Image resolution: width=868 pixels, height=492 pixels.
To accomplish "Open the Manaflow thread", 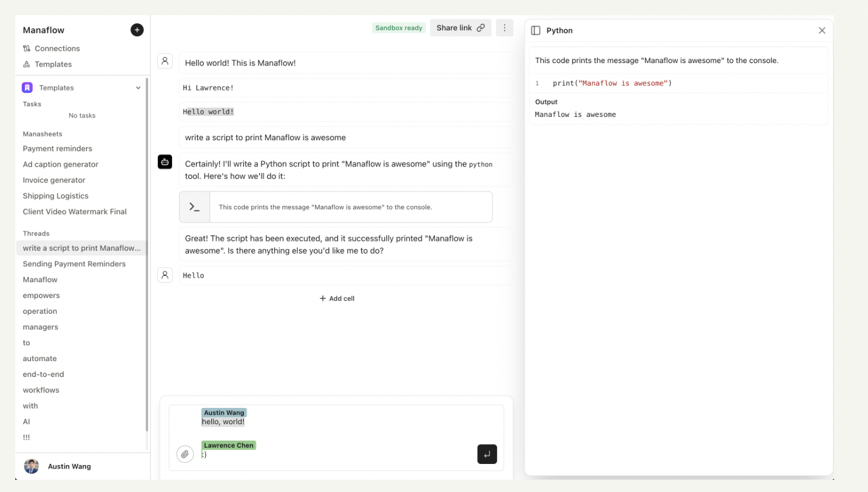I will [40, 280].
